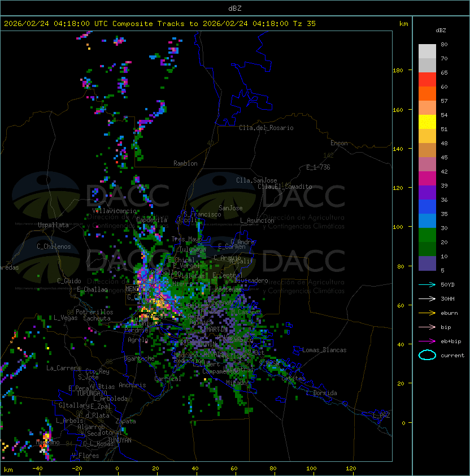Click the 'S_Francisco' map label
Screen dimensions: 470x476
[x=202, y=214]
